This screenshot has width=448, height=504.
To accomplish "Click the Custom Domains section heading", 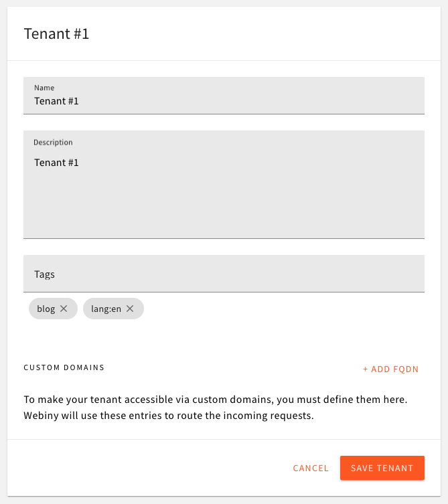I will click(64, 367).
